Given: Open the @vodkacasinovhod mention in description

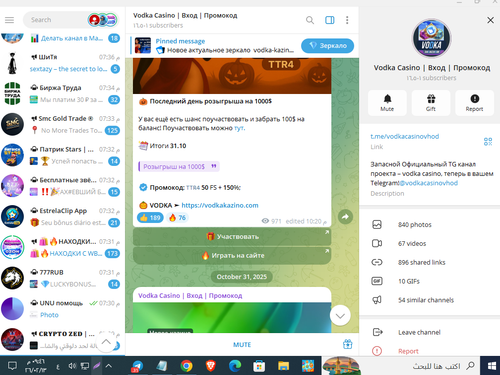Looking at the screenshot, I should (x=429, y=183).
